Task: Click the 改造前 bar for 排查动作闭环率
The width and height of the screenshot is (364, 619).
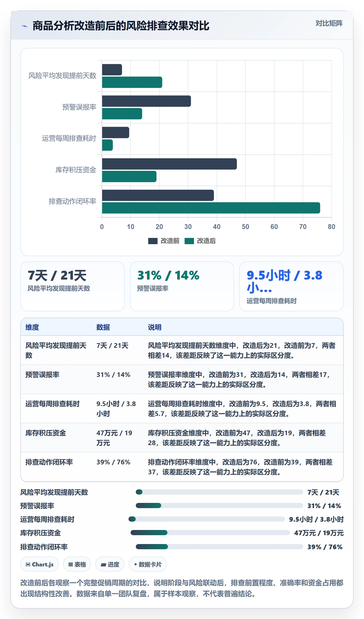Action: pyautogui.click(x=158, y=195)
